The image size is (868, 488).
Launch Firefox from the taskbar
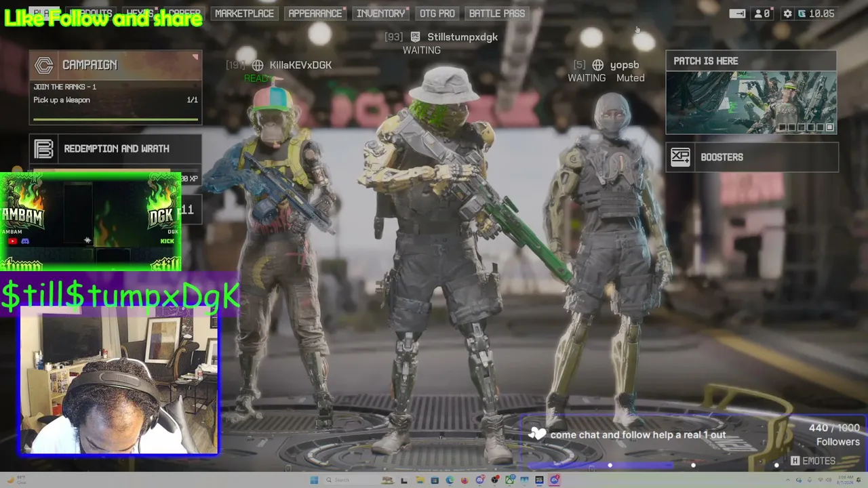[x=465, y=481]
